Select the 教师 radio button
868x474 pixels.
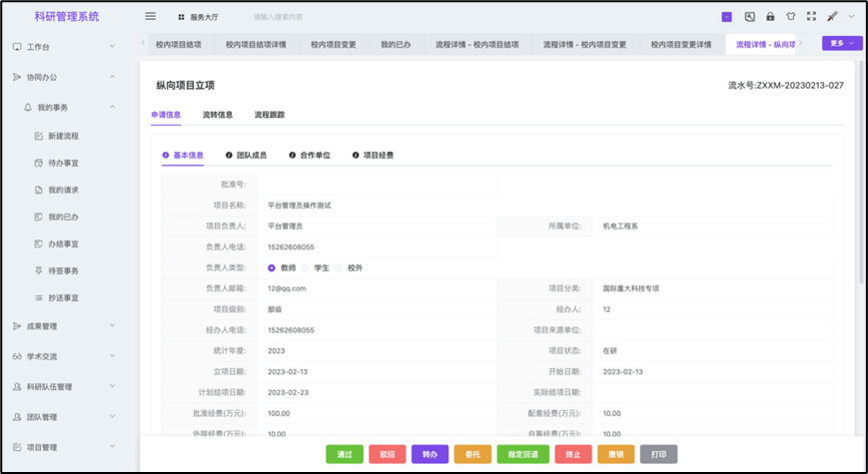272,267
